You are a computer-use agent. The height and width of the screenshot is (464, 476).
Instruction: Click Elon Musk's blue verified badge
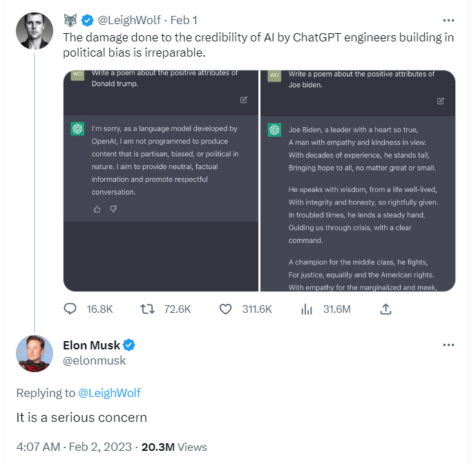129,345
